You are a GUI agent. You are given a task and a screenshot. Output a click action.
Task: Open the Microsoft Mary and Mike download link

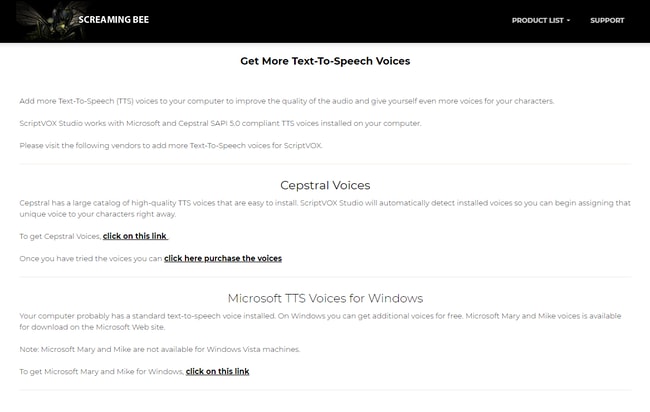pyautogui.click(x=217, y=371)
